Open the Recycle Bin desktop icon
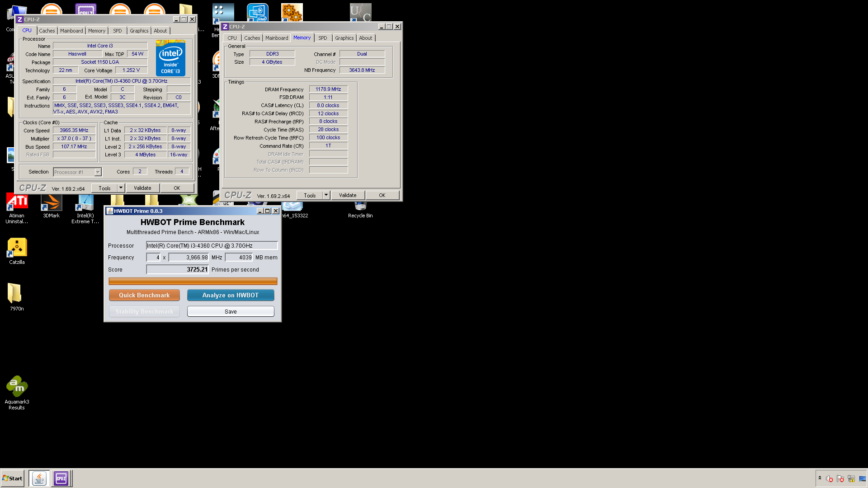This screenshot has height=488, width=868. 360,210
